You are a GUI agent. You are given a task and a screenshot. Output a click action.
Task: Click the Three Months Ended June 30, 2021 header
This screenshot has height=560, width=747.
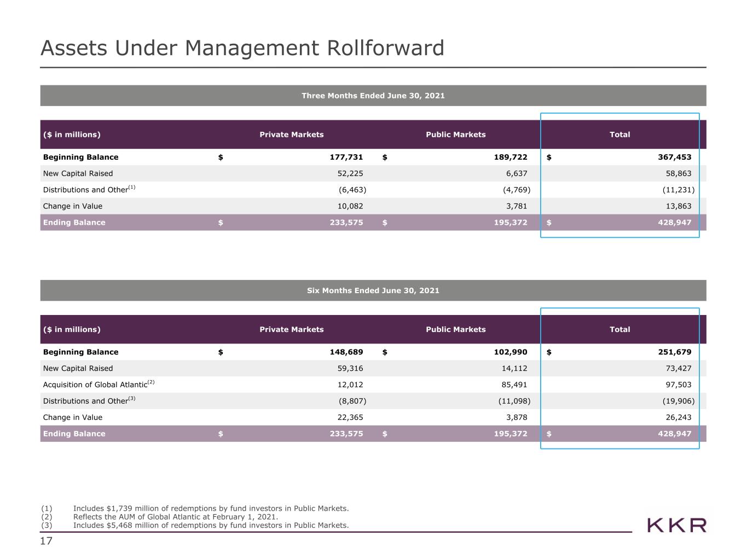373,96
